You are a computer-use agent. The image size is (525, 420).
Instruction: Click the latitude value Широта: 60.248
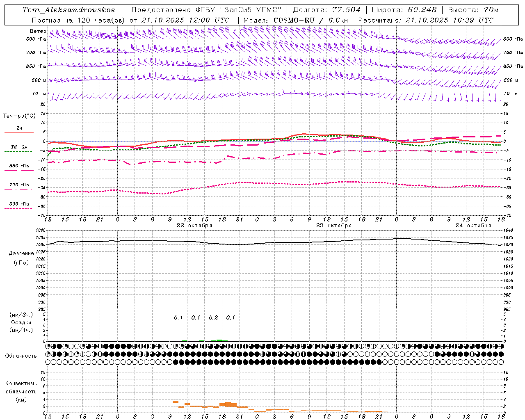(x=404, y=10)
